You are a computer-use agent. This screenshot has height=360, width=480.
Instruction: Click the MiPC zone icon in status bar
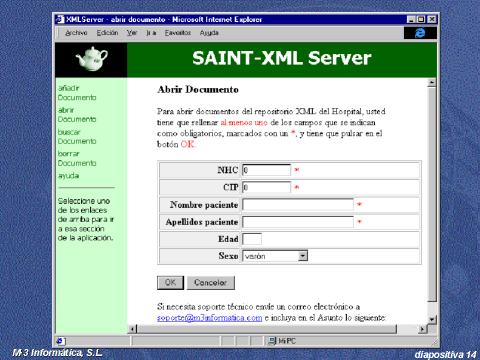(272, 341)
